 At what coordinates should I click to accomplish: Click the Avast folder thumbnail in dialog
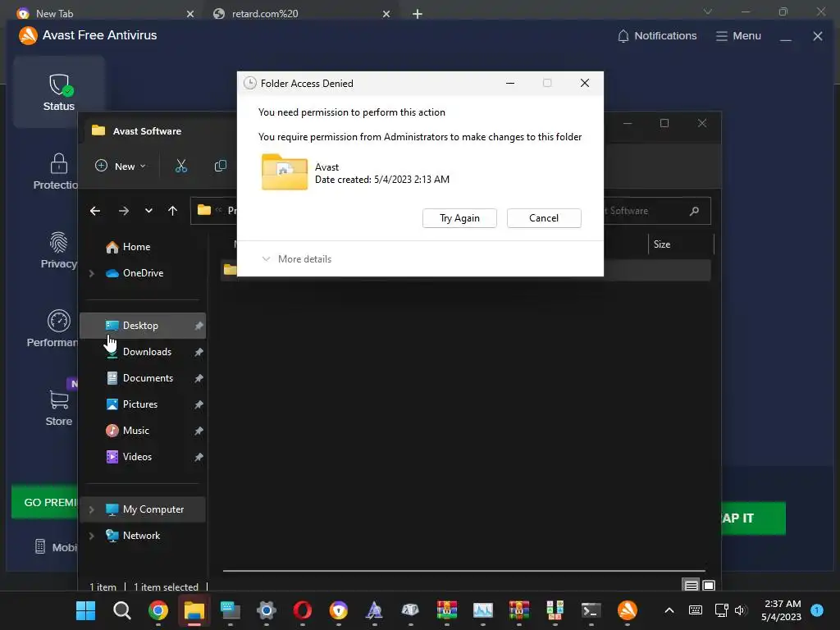point(285,172)
